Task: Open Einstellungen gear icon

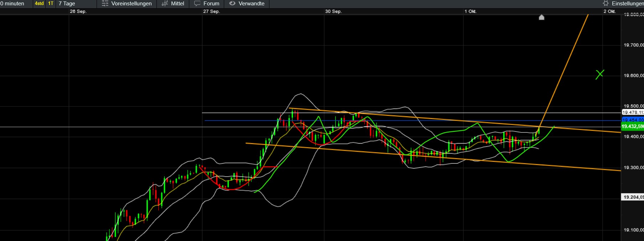Action: click(606, 4)
